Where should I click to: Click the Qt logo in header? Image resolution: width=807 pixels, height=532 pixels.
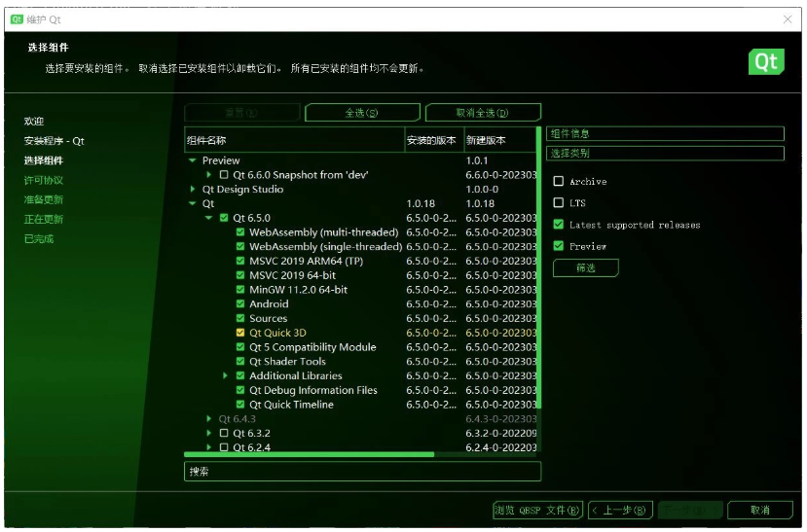click(765, 61)
